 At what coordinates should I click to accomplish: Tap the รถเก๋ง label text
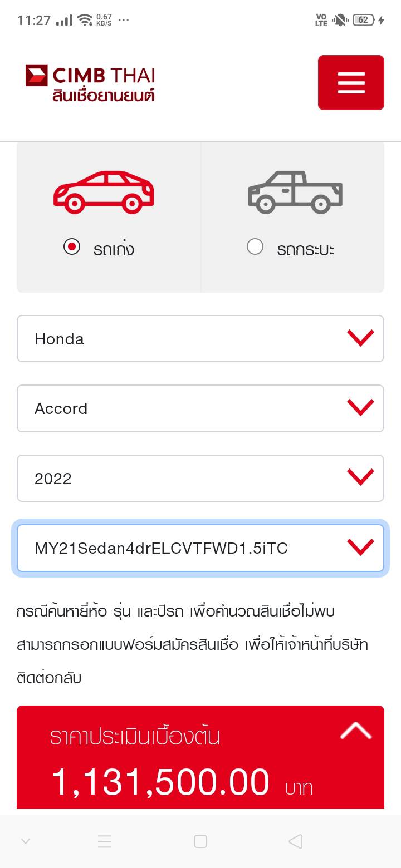[x=114, y=249]
